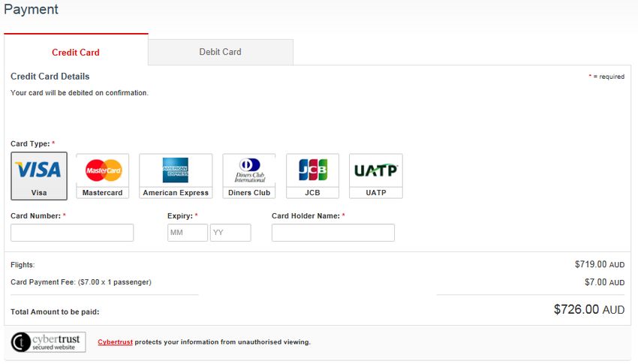Select the UATP card type
Image resolution: width=638 pixels, height=364 pixels.
[x=376, y=176]
